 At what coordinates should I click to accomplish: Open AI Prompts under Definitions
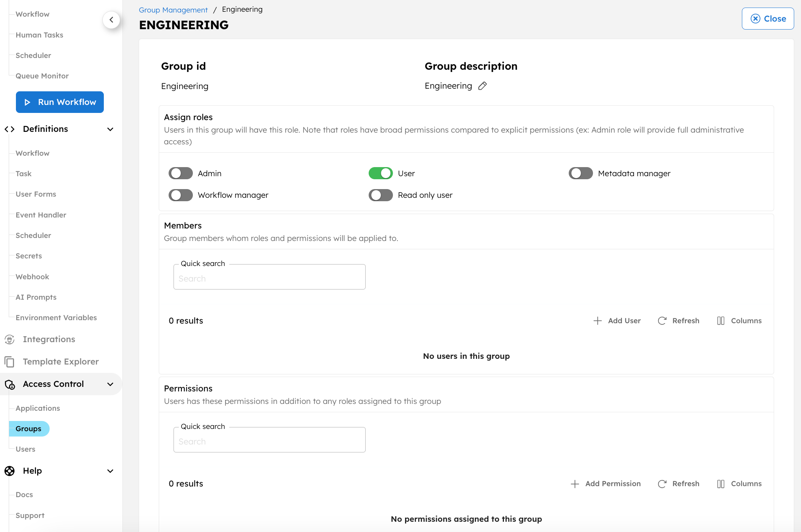[36, 297]
